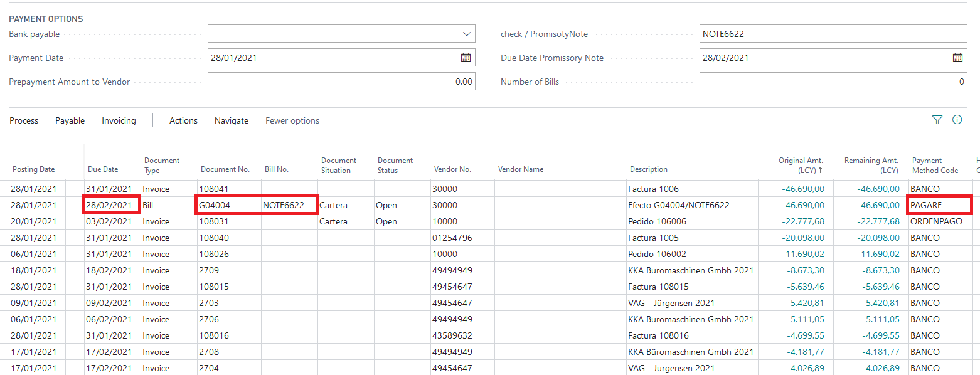This screenshot has width=980, height=375.
Task: Select document number 2706
Action: (209, 319)
